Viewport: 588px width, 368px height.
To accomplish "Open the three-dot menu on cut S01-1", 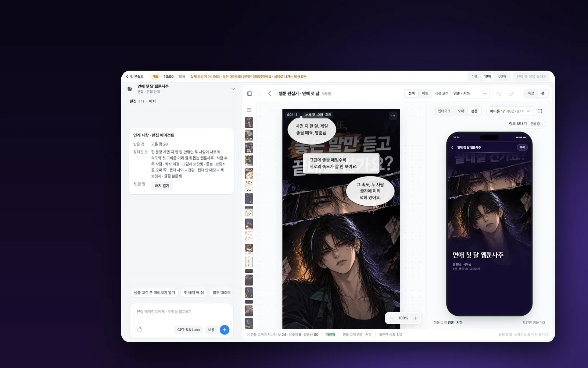I will pos(393,116).
